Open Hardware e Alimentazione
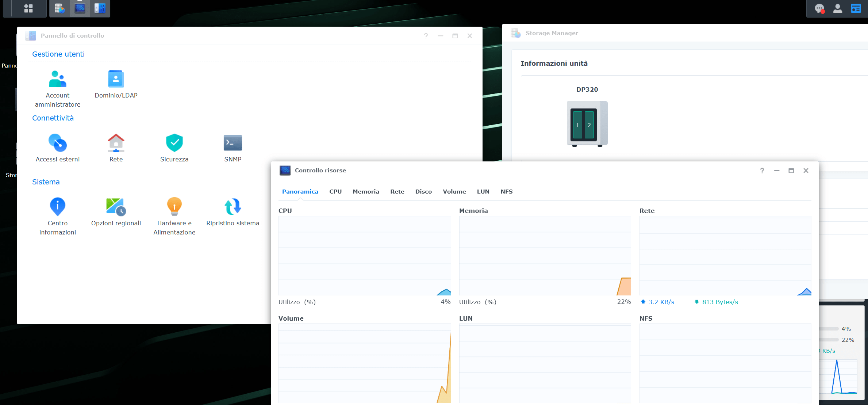868x405 pixels. [174, 207]
